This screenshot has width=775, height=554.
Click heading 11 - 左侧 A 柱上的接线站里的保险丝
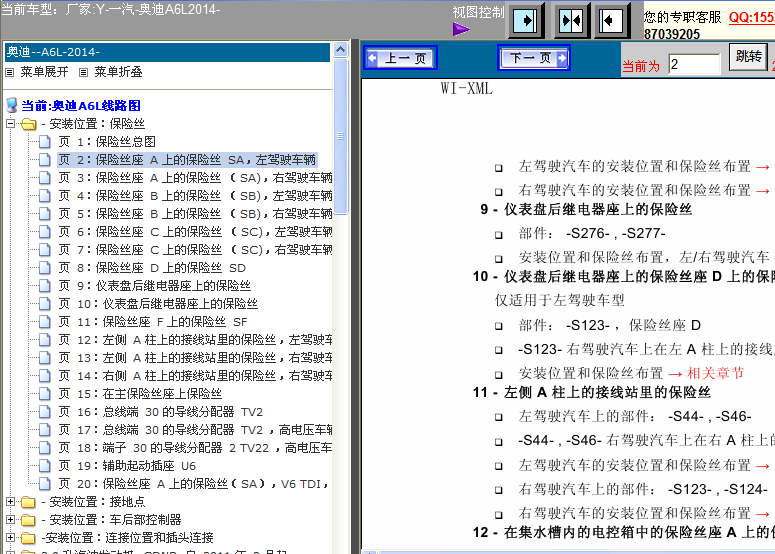coord(592,392)
